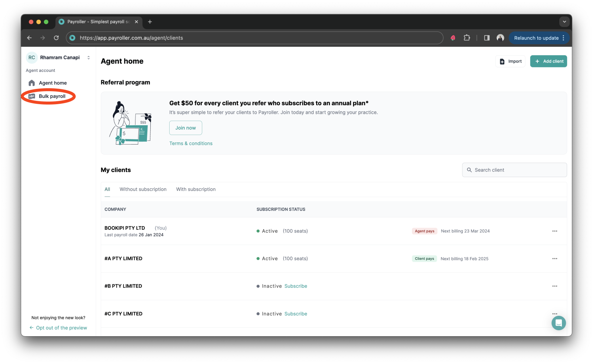Open options menu for #B PTY LIMITED
593x364 pixels.
554,286
